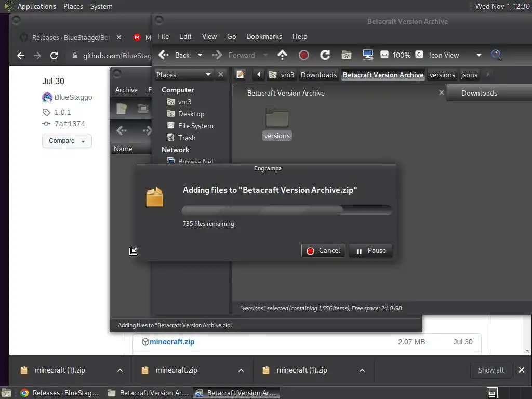Open the Places menu in the top panel

pyautogui.click(x=73, y=6)
